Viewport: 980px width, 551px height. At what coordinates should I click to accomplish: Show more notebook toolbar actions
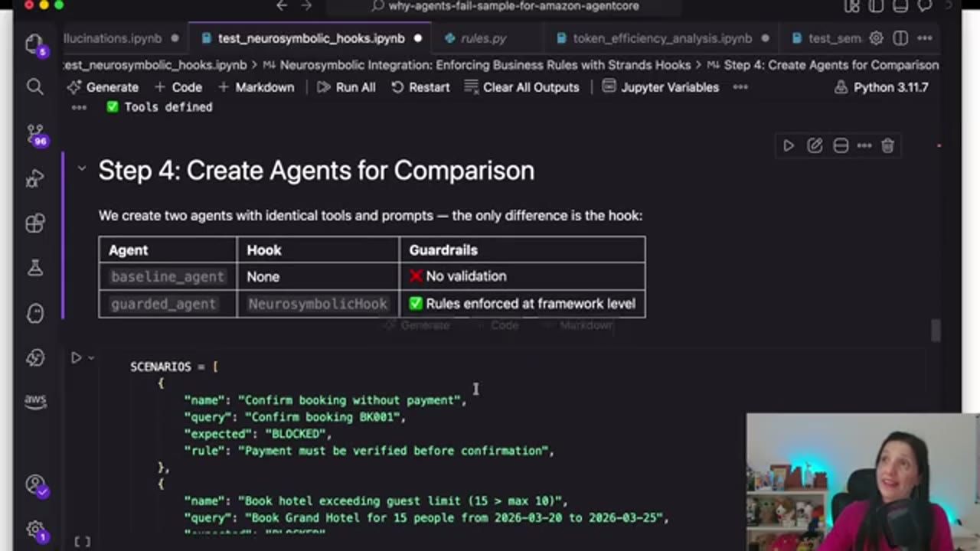[x=740, y=87]
